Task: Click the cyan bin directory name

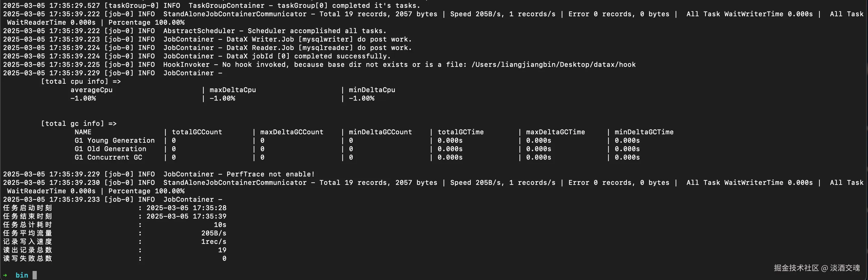Action: (22, 275)
